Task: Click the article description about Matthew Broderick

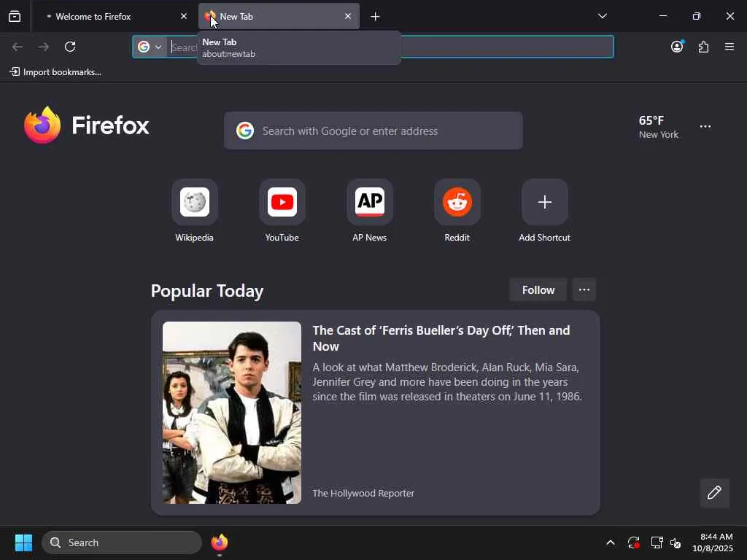Action: pyautogui.click(x=447, y=382)
